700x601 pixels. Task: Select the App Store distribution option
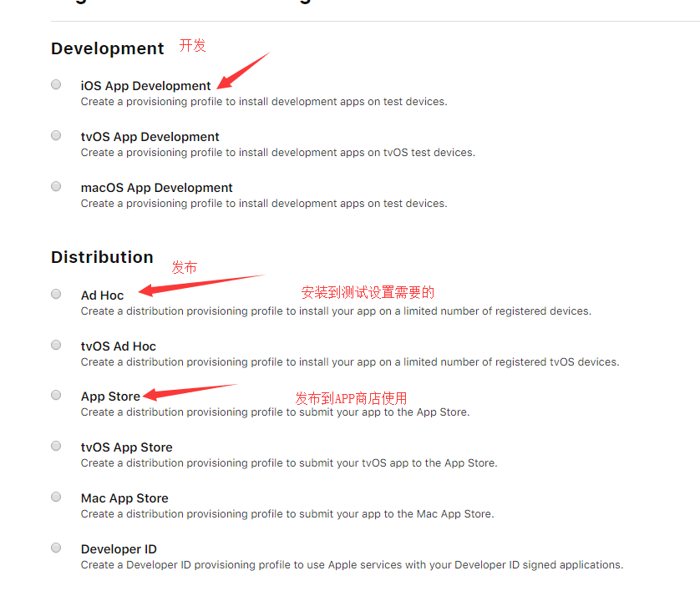point(55,394)
